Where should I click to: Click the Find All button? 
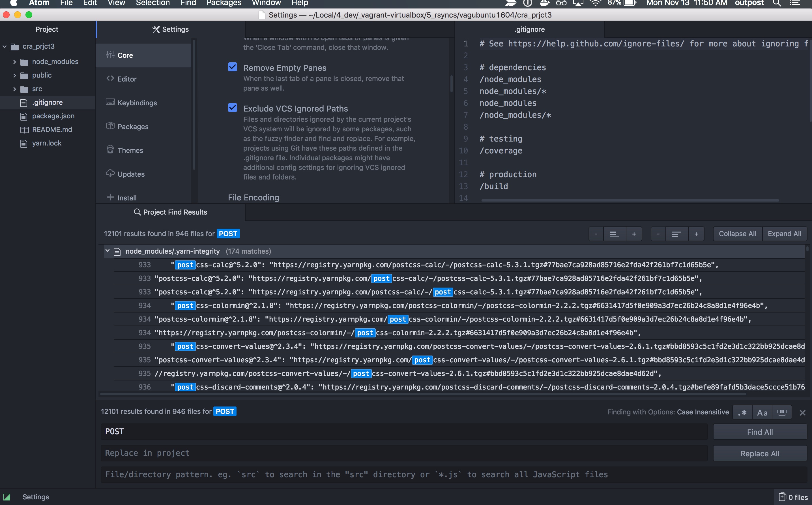pos(760,432)
